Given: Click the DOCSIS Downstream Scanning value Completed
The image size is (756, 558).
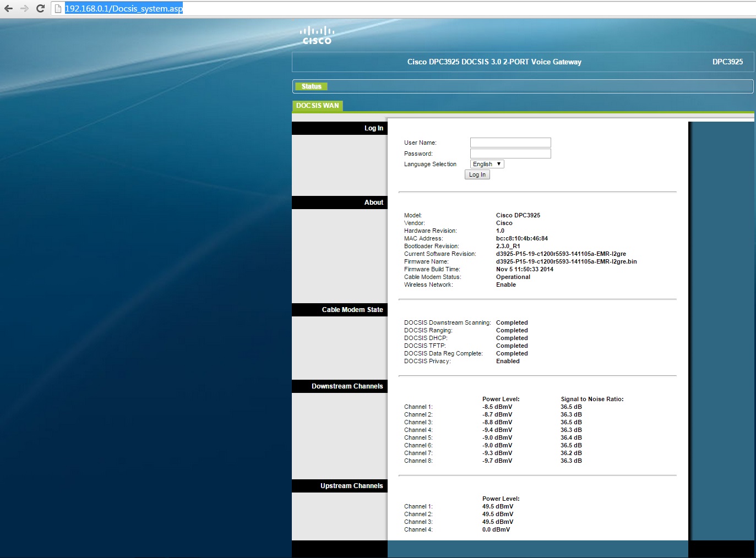Looking at the screenshot, I should 512,322.
